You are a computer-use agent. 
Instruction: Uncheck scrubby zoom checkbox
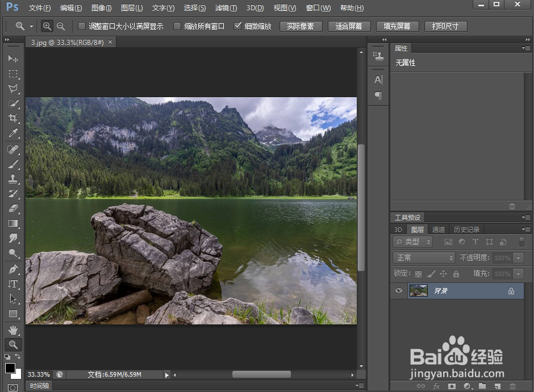tap(237, 26)
